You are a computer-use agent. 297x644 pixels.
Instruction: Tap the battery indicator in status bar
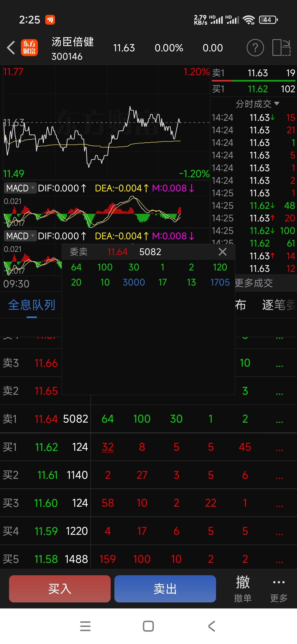tap(268, 20)
